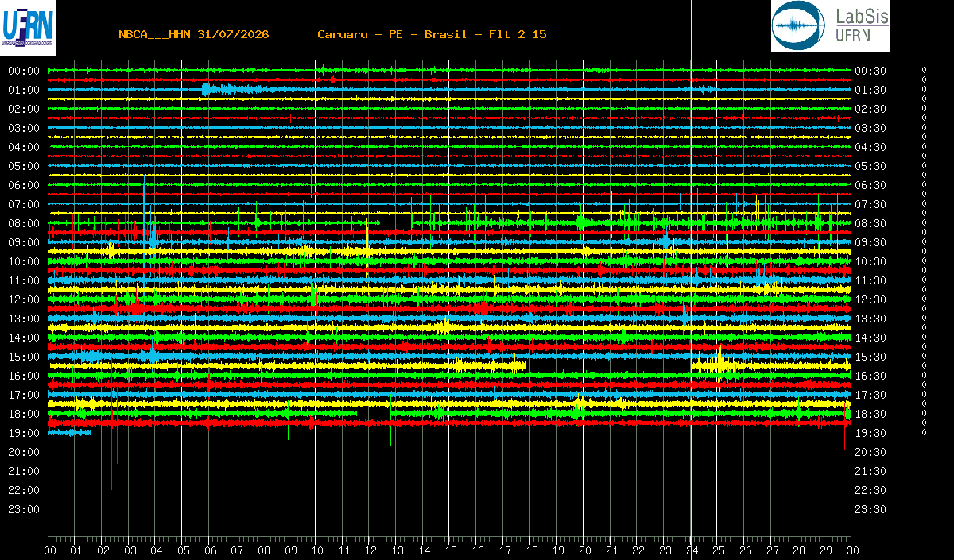Image resolution: width=954 pixels, height=560 pixels.
Task: Click the 08:30 half-hour label
Action: click(871, 223)
